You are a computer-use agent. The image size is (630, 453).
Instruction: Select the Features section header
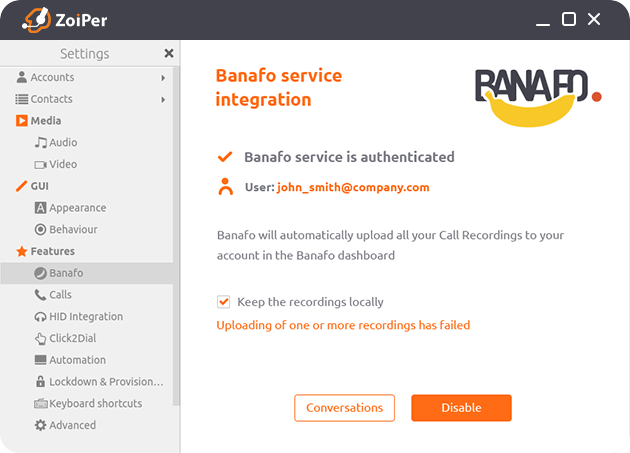pyautogui.click(x=53, y=251)
